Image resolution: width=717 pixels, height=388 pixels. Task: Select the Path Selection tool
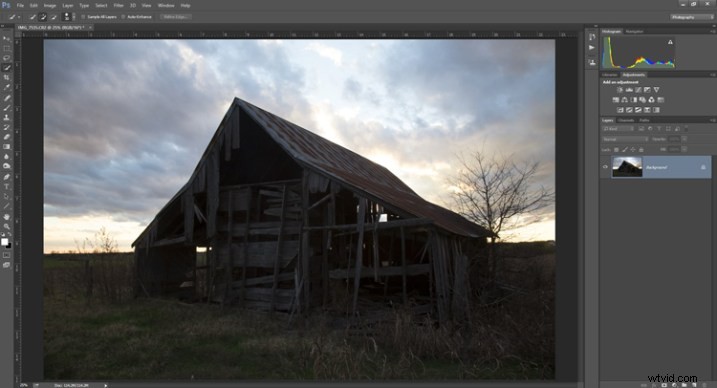point(6,197)
